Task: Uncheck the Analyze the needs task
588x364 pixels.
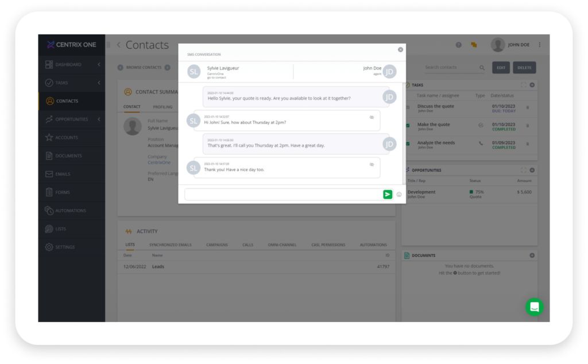Action: pos(408,144)
